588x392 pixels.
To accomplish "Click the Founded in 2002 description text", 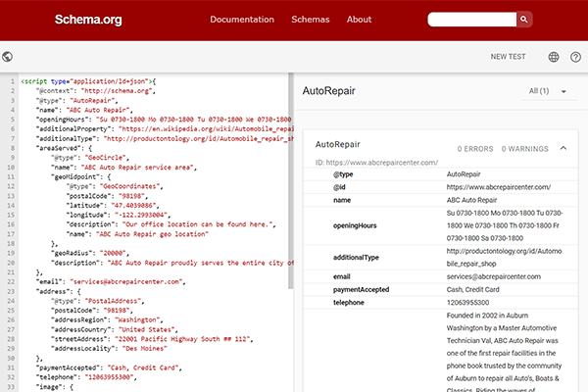I will click(504, 353).
